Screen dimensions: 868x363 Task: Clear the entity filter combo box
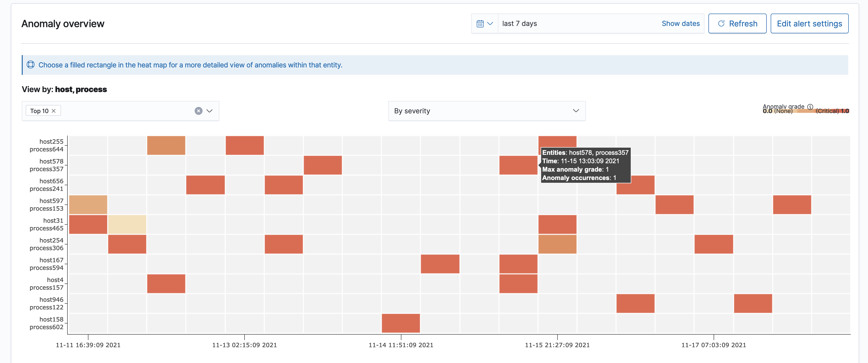198,111
